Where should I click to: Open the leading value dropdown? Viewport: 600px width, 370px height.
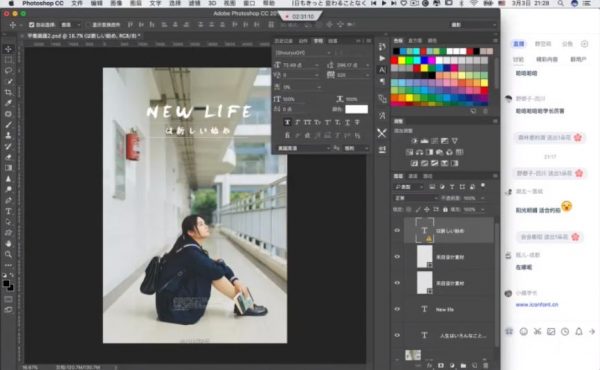click(367, 65)
